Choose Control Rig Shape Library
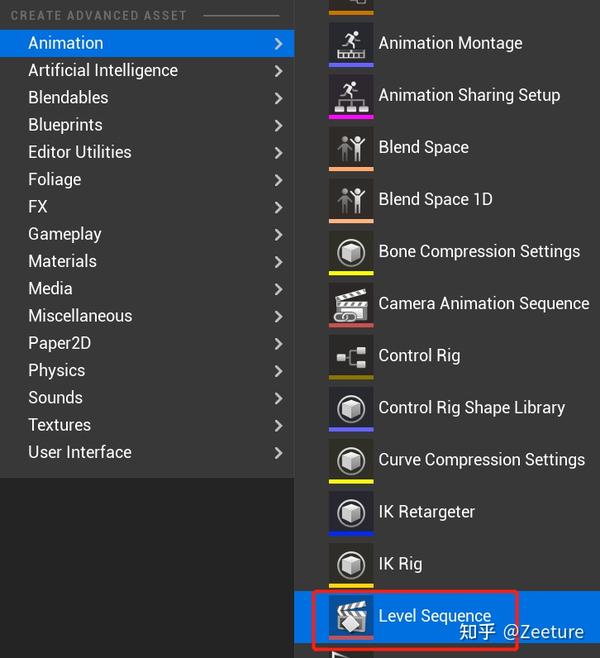The image size is (600, 658). point(471,407)
